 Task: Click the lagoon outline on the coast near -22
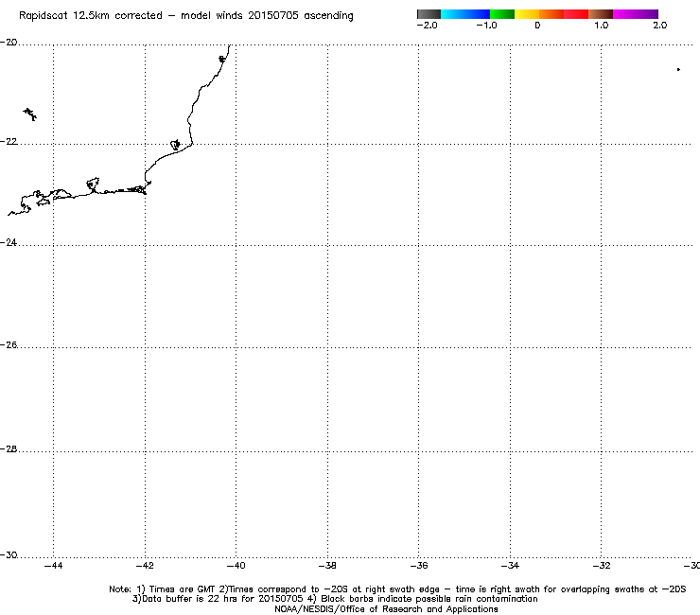click(175, 144)
